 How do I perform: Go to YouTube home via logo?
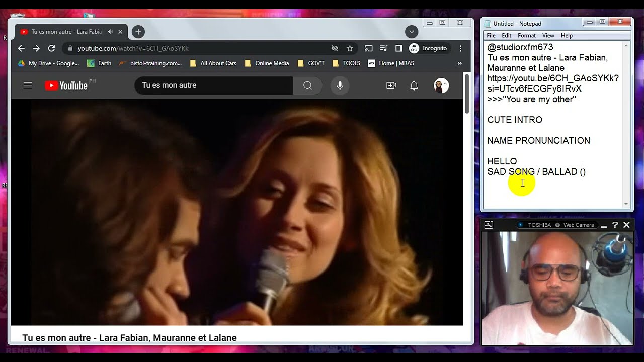[x=66, y=85]
